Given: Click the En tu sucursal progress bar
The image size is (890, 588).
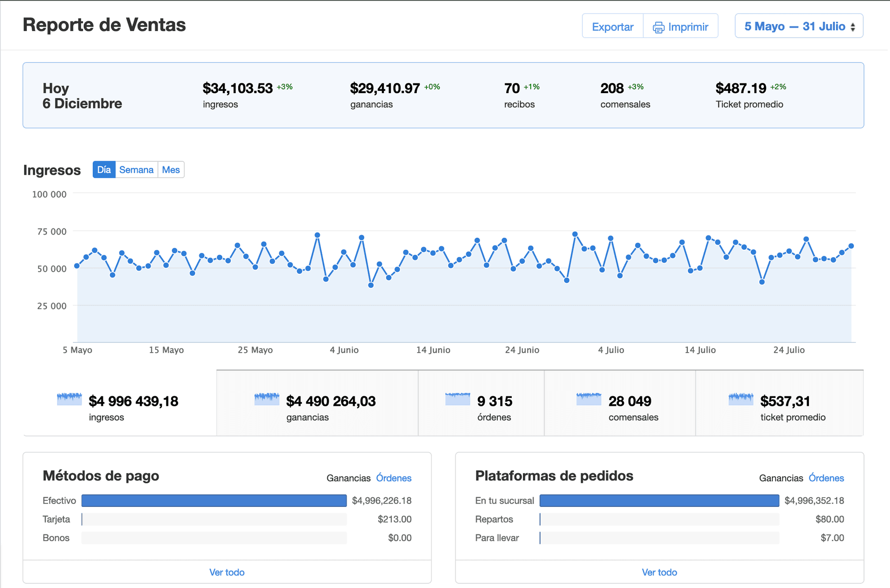Looking at the screenshot, I should [x=659, y=500].
